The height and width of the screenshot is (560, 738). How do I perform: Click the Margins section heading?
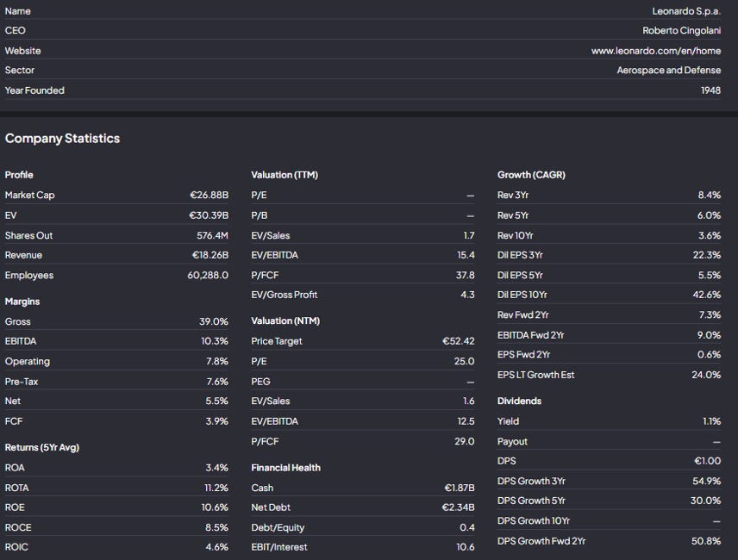22,302
